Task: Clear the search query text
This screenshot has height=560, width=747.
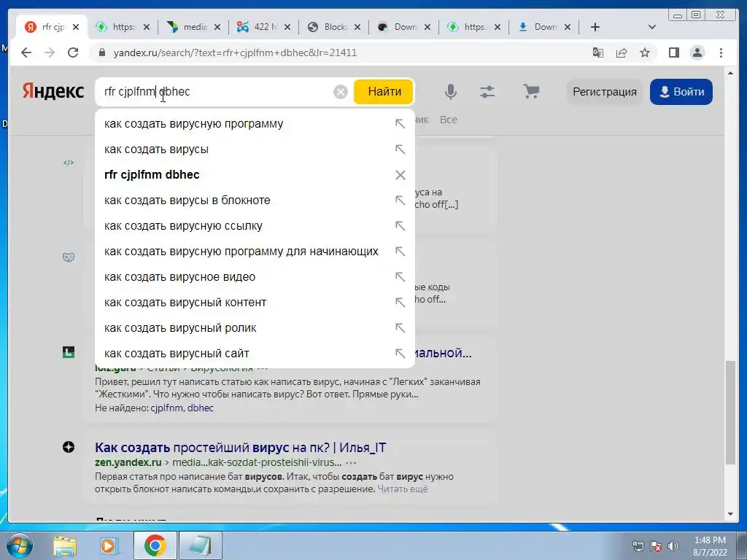Action: 341,91
